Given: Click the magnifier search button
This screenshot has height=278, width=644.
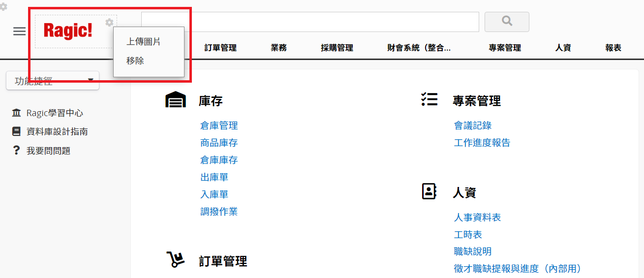Looking at the screenshot, I should 507,22.
